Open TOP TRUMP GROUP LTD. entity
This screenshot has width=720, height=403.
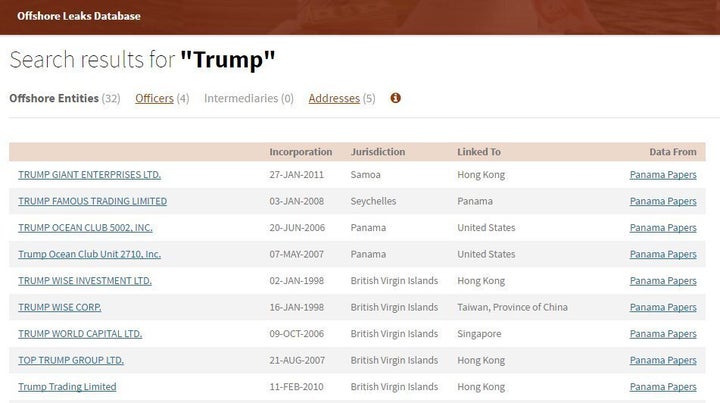tap(71, 360)
